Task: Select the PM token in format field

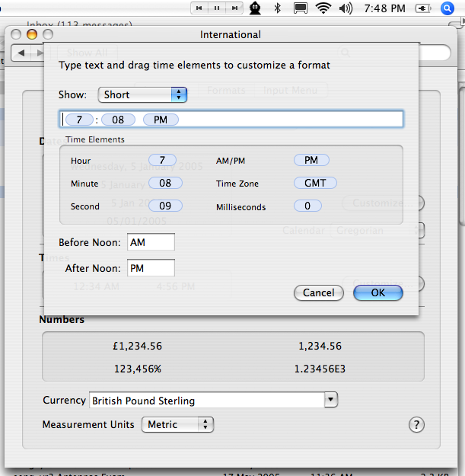Action: pyautogui.click(x=161, y=120)
